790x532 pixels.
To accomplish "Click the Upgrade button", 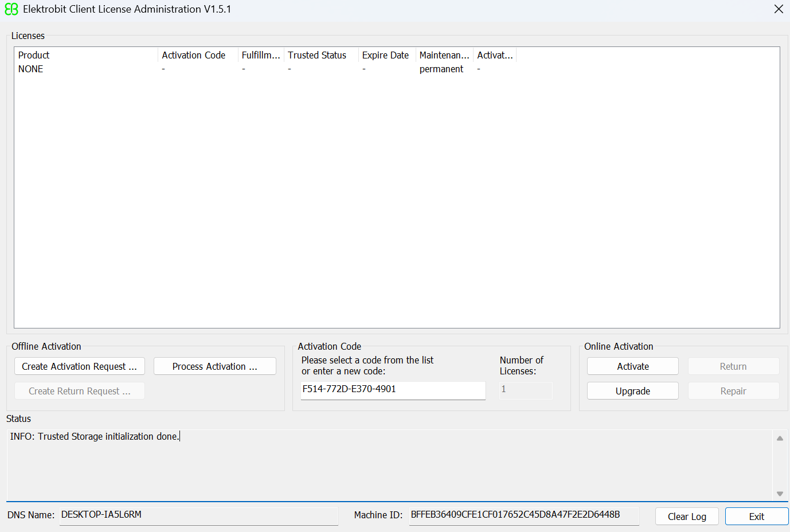I will pyautogui.click(x=633, y=391).
